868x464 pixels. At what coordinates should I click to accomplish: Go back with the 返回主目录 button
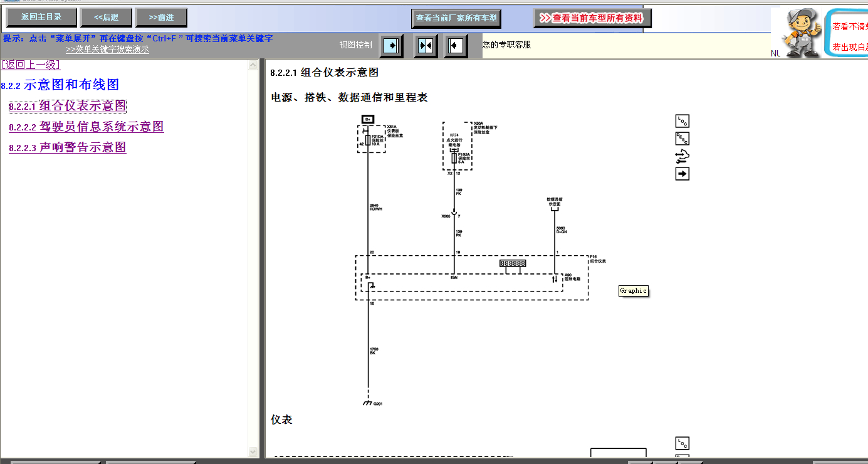(41, 17)
